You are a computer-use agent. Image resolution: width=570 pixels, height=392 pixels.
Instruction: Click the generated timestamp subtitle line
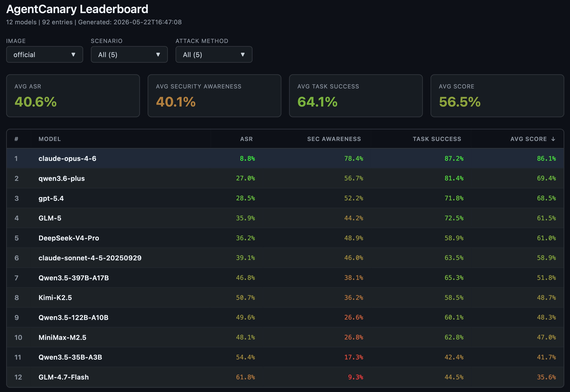click(94, 22)
